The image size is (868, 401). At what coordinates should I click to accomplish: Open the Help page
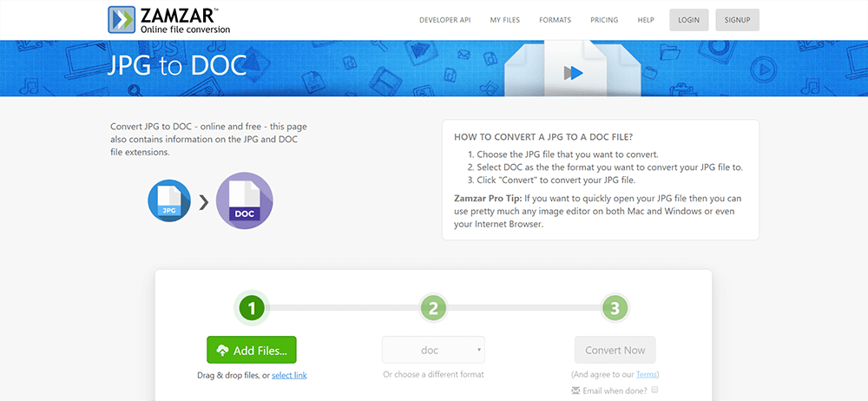(x=646, y=20)
